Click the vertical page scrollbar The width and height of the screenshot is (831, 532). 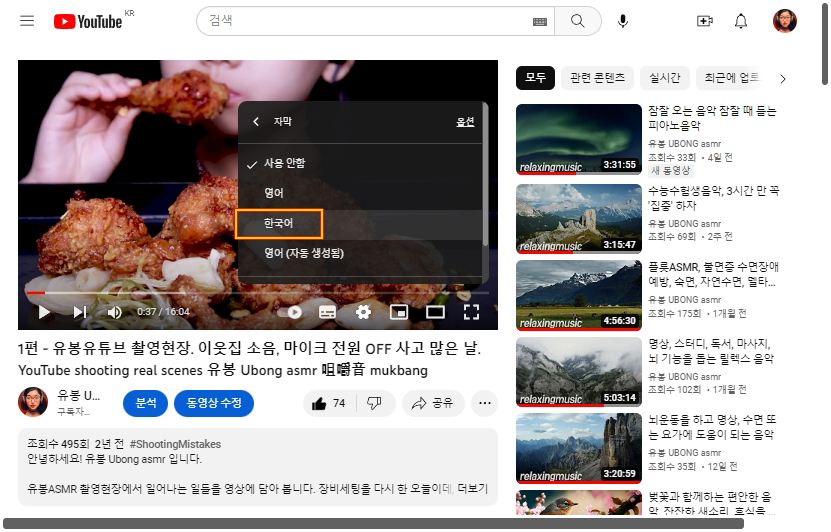click(825, 45)
